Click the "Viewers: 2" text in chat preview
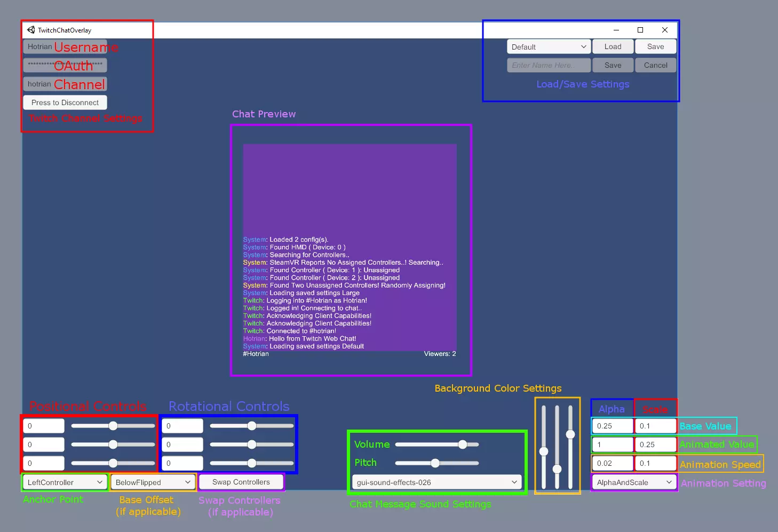This screenshot has width=778, height=532. pyautogui.click(x=440, y=354)
